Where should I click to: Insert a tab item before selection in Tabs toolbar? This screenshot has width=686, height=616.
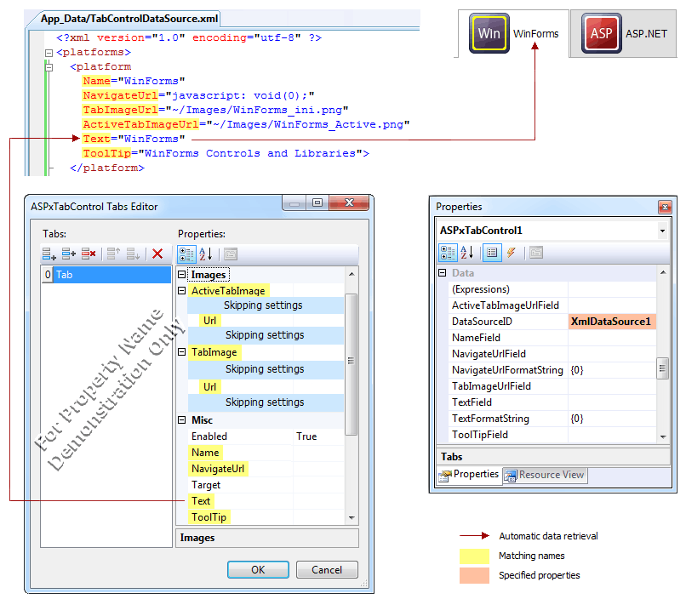pyautogui.click(x=69, y=254)
